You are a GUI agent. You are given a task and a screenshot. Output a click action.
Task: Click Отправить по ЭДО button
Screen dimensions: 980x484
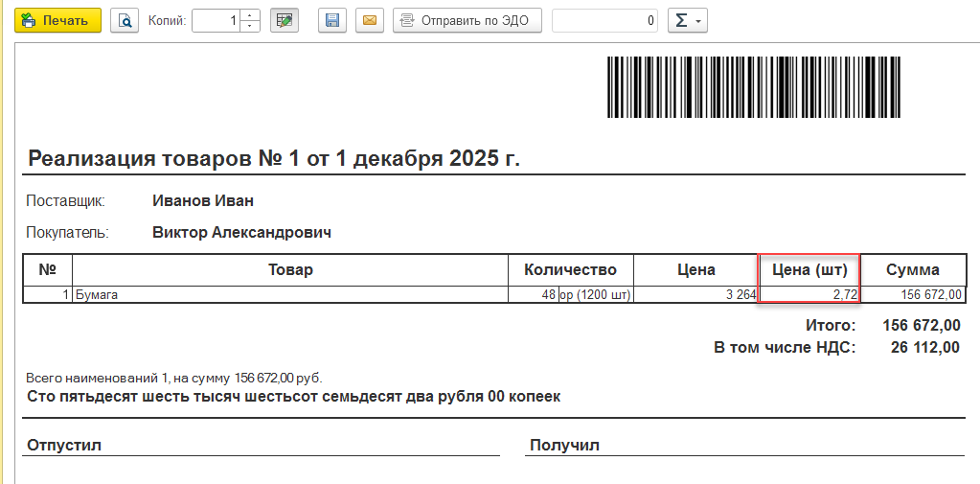pos(467,20)
